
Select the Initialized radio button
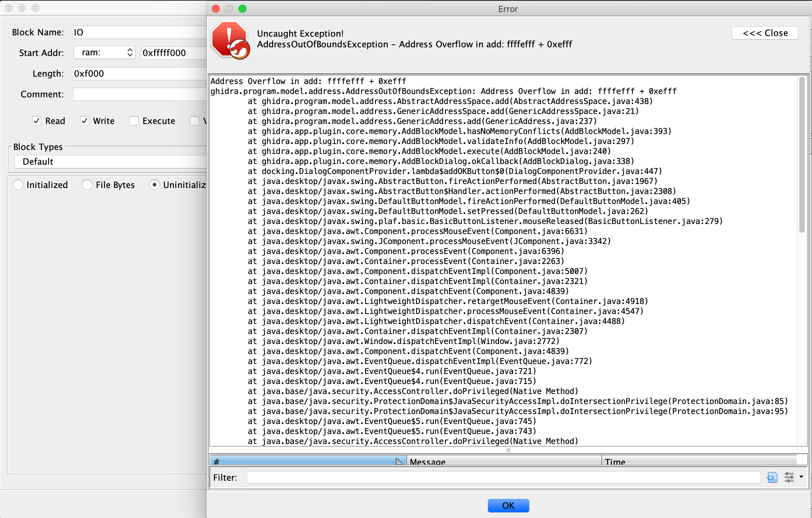point(19,185)
